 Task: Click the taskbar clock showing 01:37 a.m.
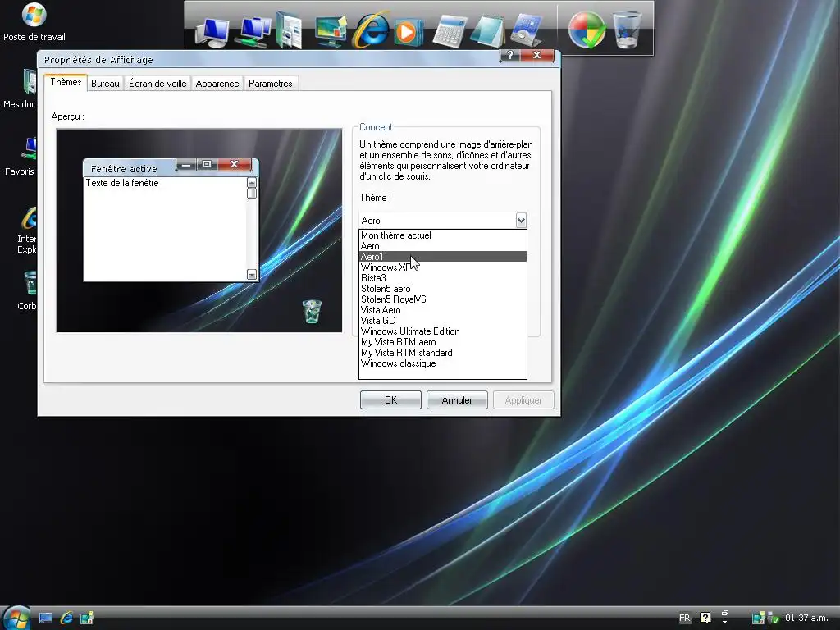[x=806, y=618]
